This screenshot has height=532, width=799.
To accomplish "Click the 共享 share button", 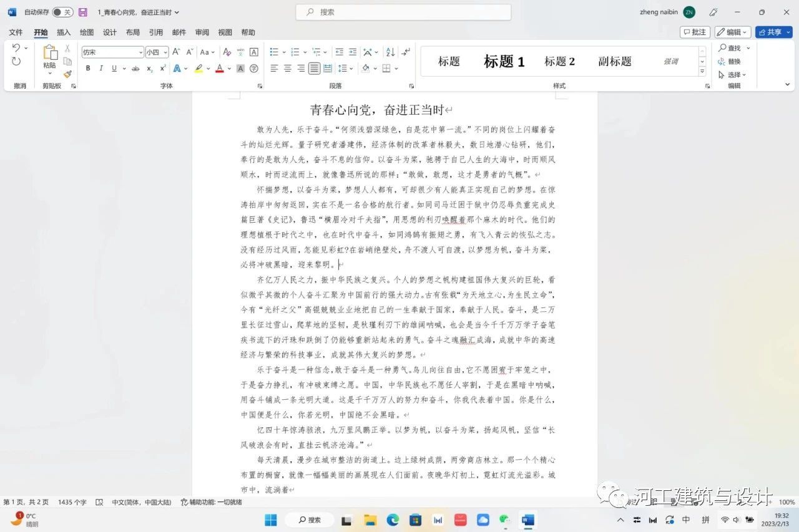I will (x=773, y=32).
